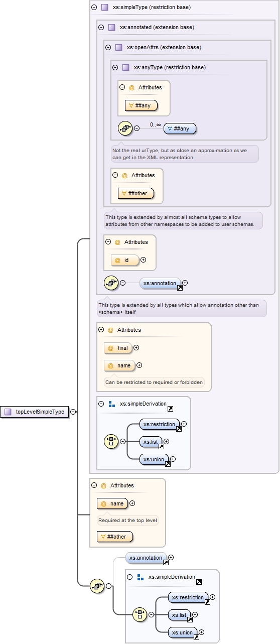
Task: Open the xs:restriction element in upper simpleDerivation
Action: (x=159, y=424)
